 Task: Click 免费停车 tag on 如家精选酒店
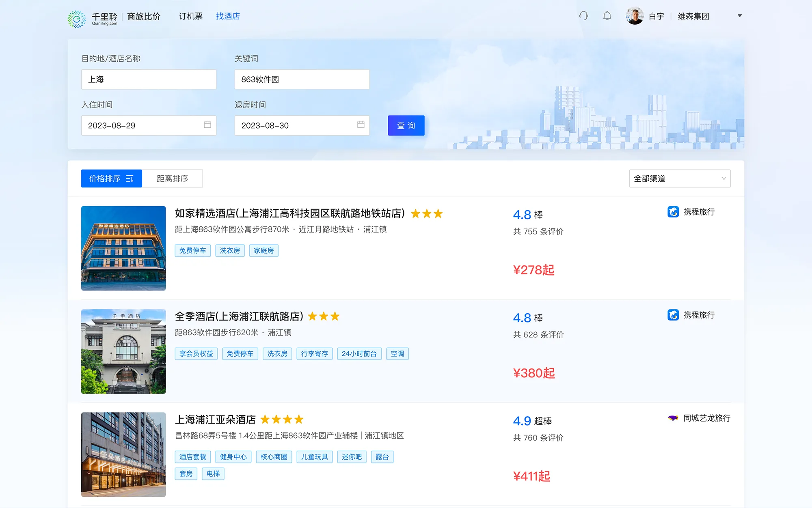[x=193, y=251]
